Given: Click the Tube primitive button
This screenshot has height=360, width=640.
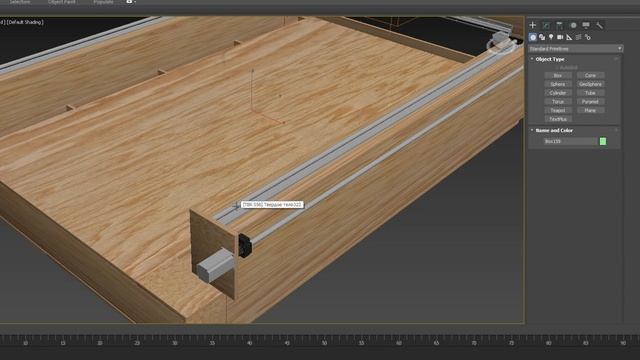Looking at the screenshot, I should pos(591,93).
